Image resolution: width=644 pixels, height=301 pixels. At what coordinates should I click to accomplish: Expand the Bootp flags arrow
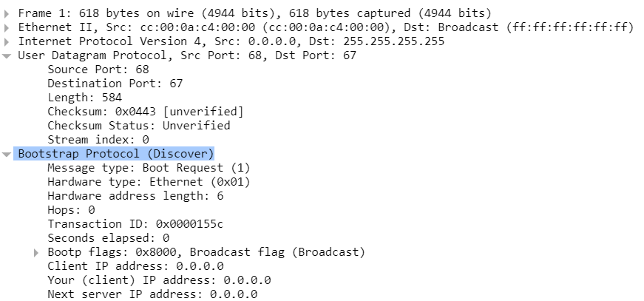click(36, 252)
